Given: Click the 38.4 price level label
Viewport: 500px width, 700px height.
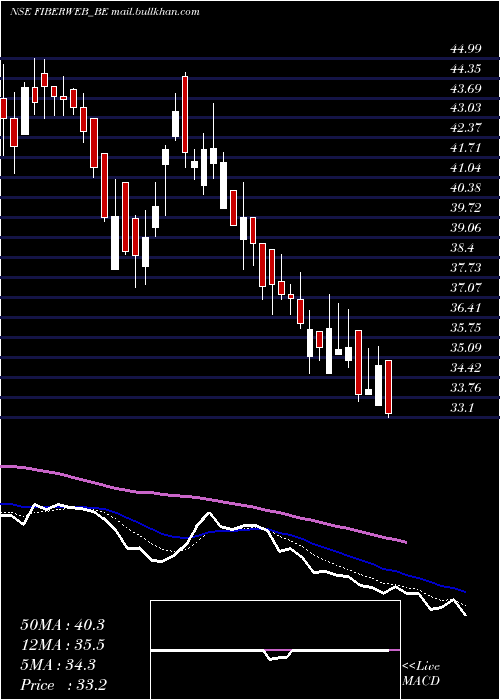Looking at the screenshot, I should [x=462, y=248].
